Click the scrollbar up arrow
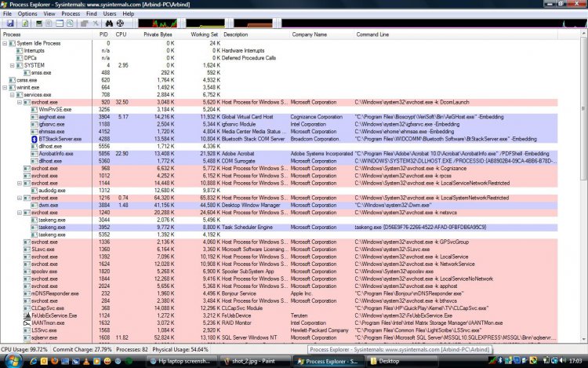The width and height of the screenshot is (588, 368). 583,34
